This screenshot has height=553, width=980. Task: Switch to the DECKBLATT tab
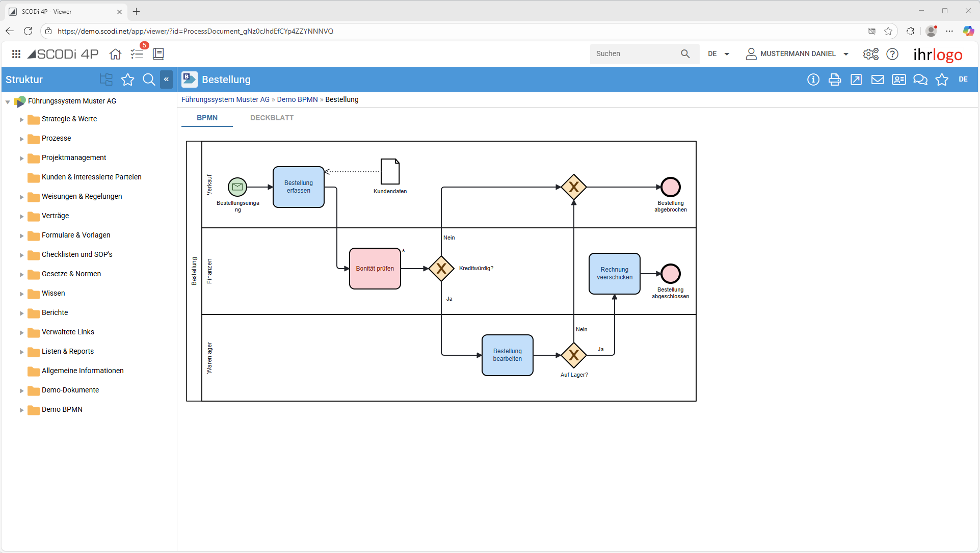tap(272, 118)
